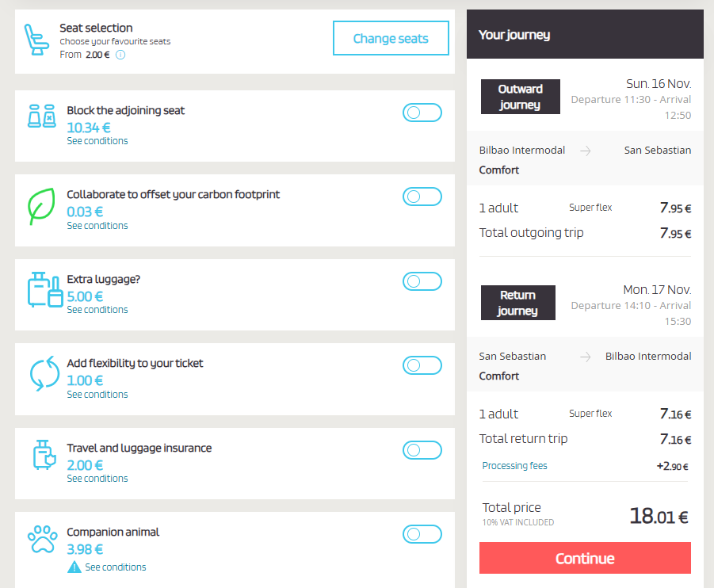Click the Processing fees link
The width and height of the screenshot is (714, 588).
(514, 466)
